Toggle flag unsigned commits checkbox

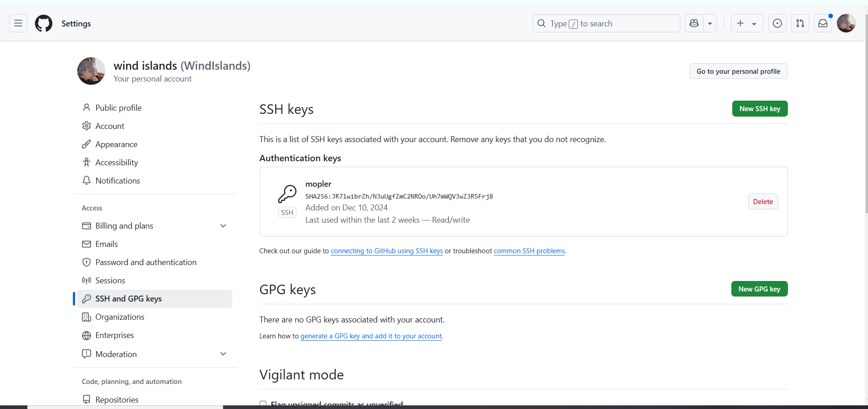click(x=263, y=404)
